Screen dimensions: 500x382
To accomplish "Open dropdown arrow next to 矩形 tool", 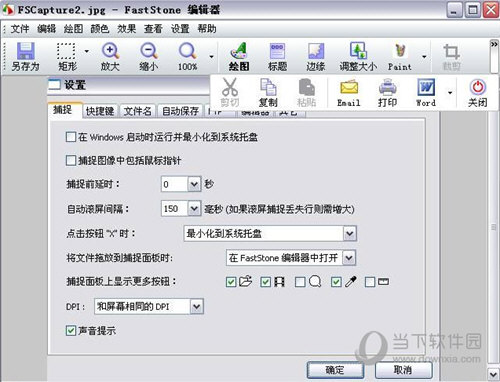I will [x=87, y=51].
